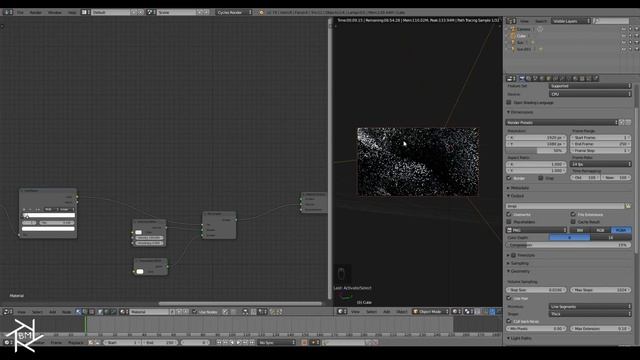The image size is (640, 360).
Task: Open the output folder browser icon
Action: coord(628,206)
